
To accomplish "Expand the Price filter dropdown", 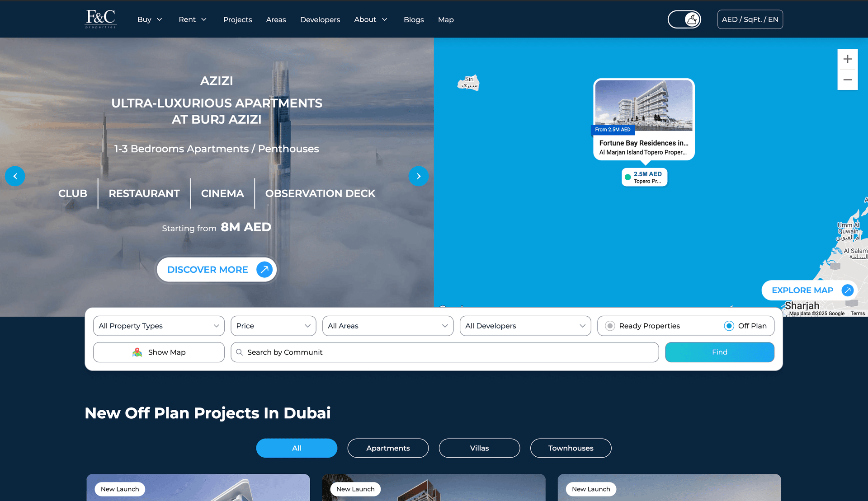I will pyautogui.click(x=273, y=326).
